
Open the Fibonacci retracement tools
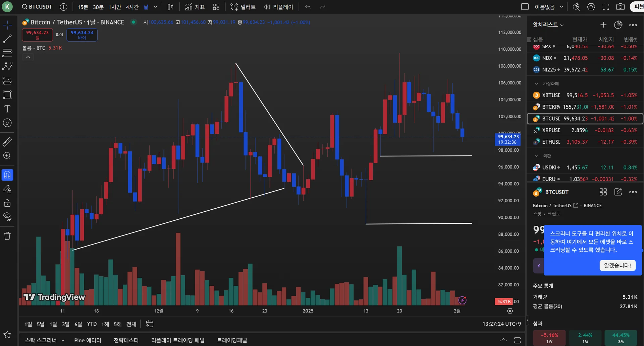7,53
